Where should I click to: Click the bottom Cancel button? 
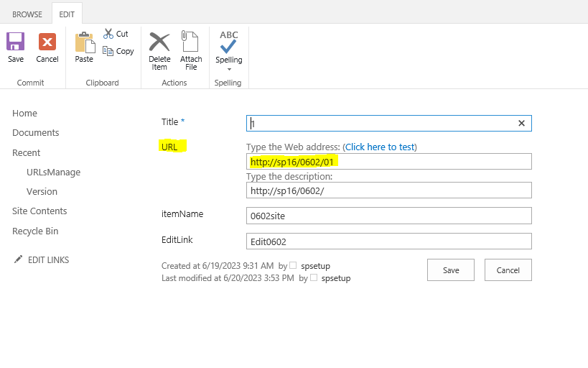point(508,270)
